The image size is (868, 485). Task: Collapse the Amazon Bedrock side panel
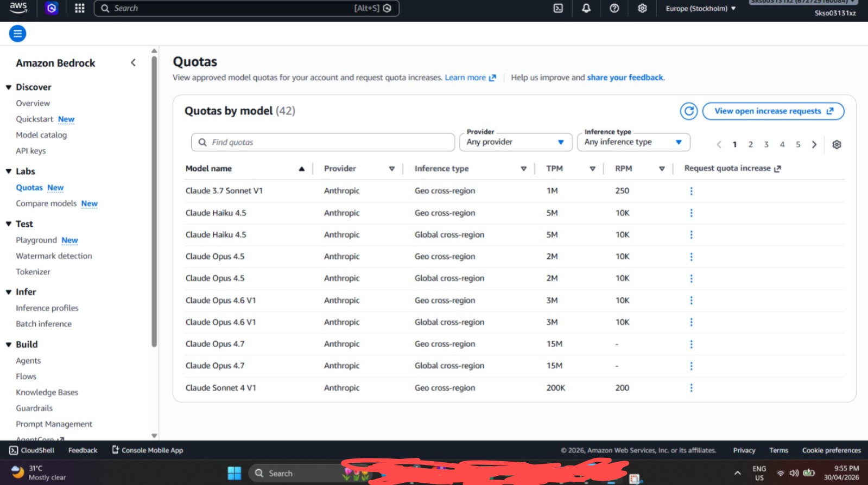point(133,63)
